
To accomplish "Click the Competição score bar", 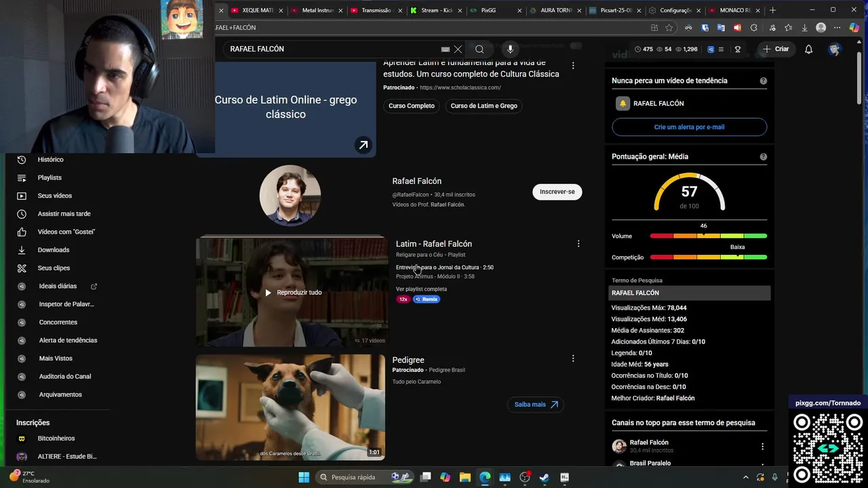I will point(708,258).
